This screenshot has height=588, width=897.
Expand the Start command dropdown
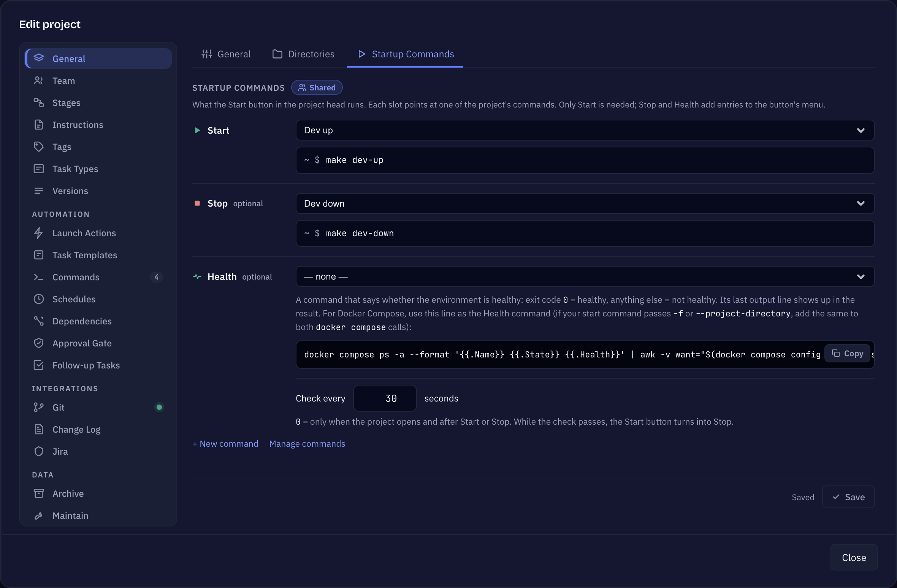[x=585, y=130]
